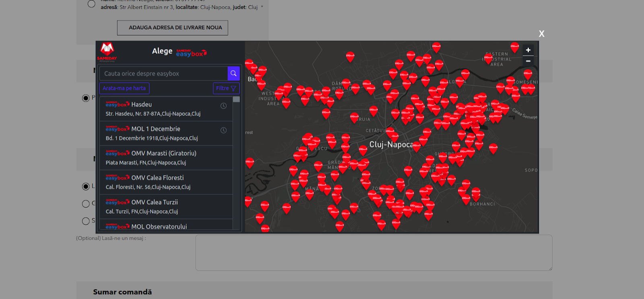Select the radio button starting with P

pyautogui.click(x=86, y=98)
